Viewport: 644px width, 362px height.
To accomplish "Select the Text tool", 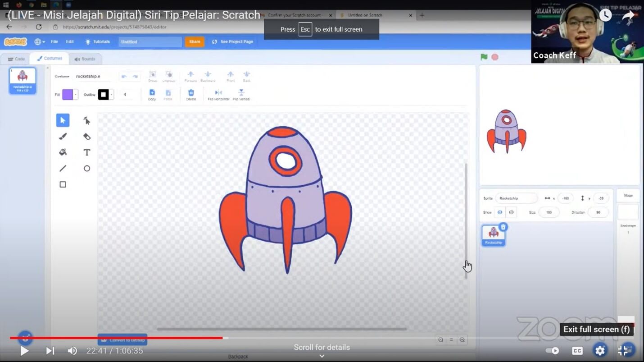I will [87, 152].
